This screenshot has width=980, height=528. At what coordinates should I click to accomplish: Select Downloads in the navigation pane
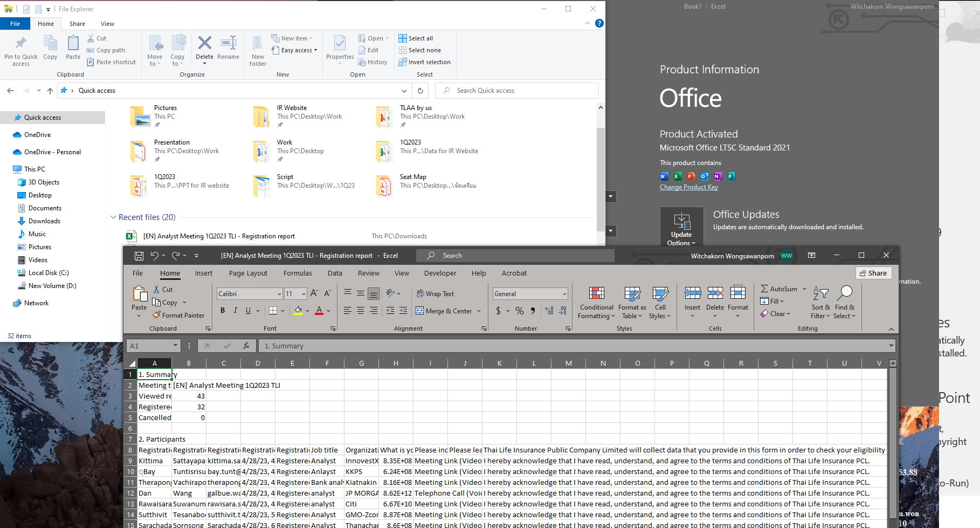pos(44,221)
